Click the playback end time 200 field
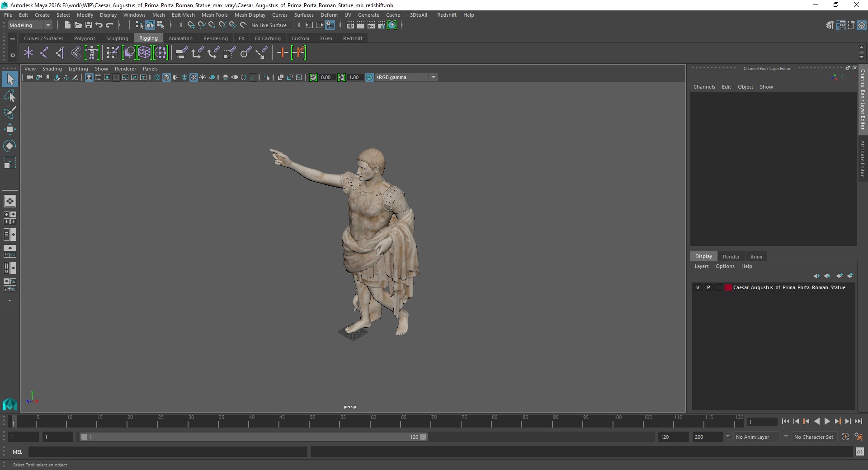 coord(708,437)
